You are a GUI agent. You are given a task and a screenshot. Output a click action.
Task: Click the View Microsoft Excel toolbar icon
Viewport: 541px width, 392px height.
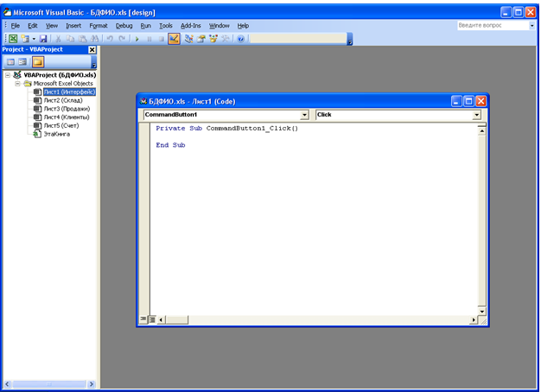pos(13,39)
